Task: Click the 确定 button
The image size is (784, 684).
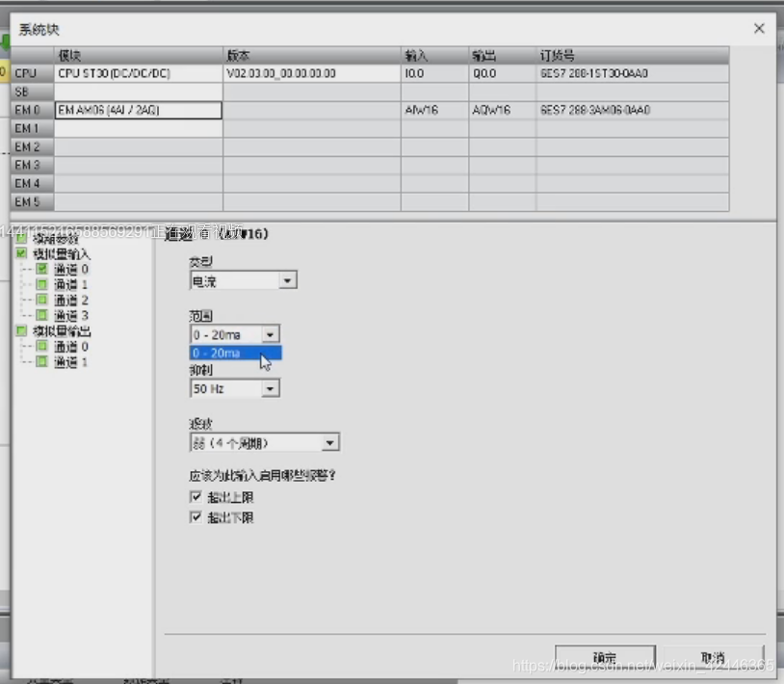Action: point(605,657)
